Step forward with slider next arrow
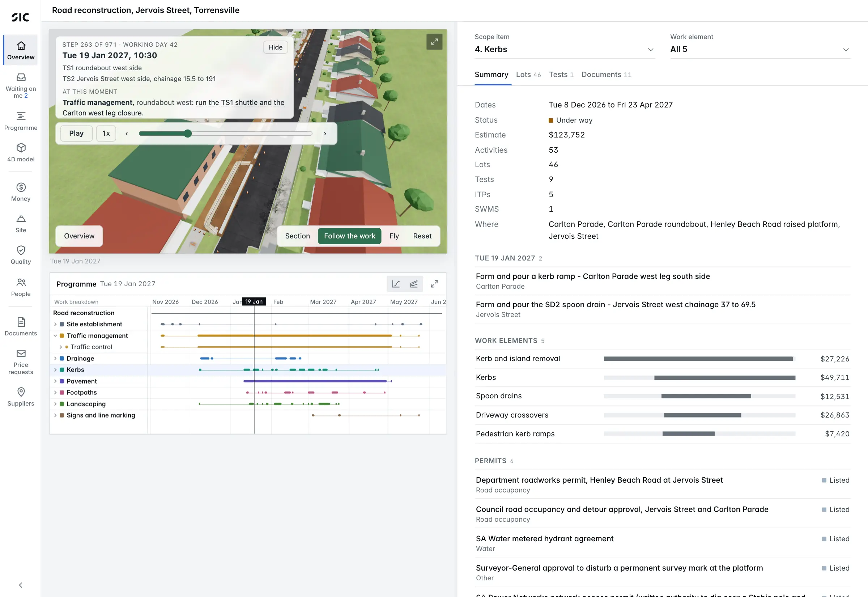Image resolution: width=868 pixels, height=597 pixels. pos(325,134)
